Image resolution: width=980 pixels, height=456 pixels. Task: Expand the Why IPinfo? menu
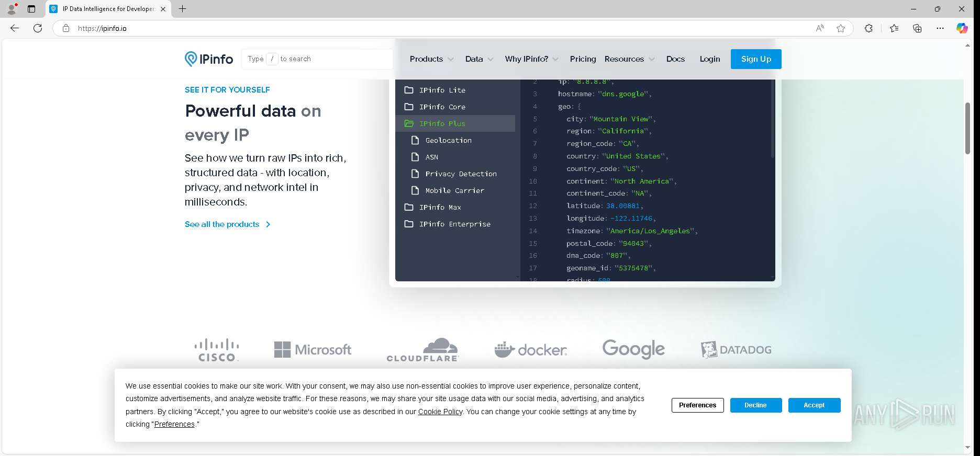531,59
